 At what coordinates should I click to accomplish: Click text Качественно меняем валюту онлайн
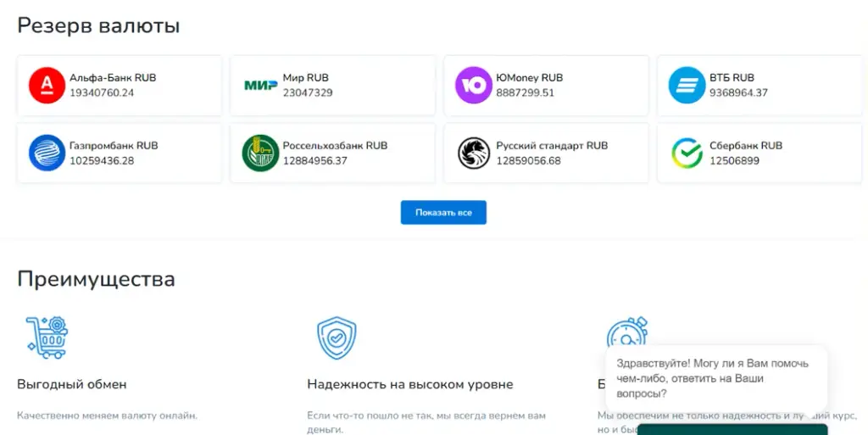108,415
